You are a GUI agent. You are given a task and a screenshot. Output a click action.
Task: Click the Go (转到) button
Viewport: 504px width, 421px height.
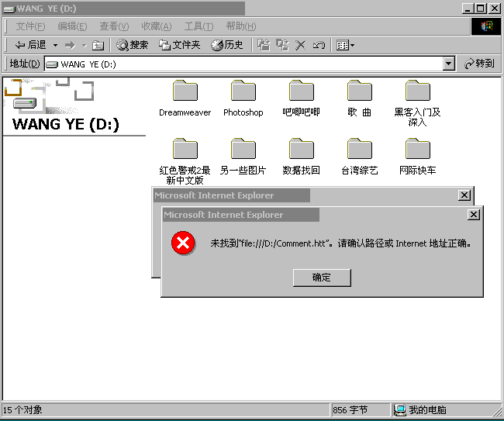tap(479, 64)
